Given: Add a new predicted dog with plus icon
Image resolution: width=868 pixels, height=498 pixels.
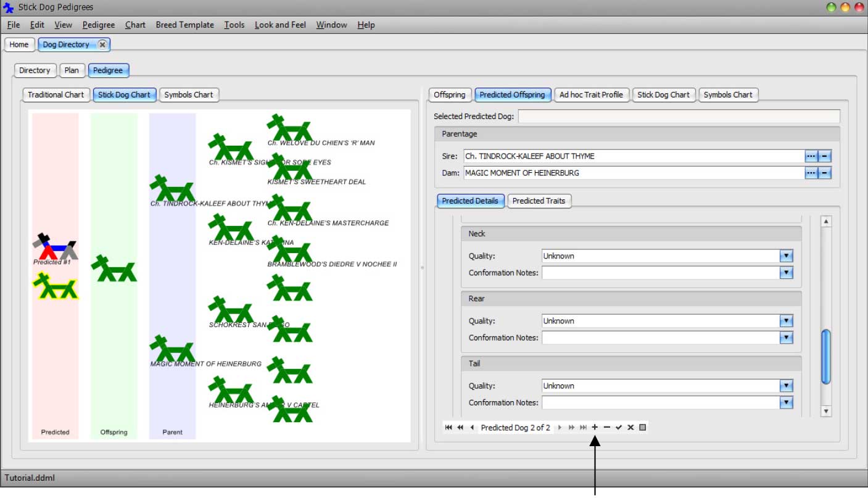Looking at the screenshot, I should tap(595, 427).
